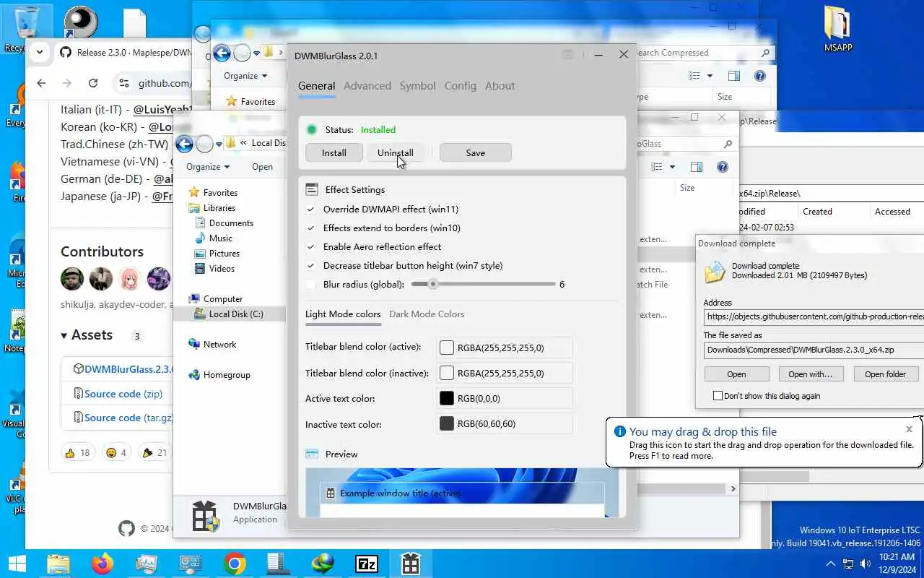Viewport: 924px width, 578px height.
Task: Switch to the Advanced tab
Action: (367, 86)
